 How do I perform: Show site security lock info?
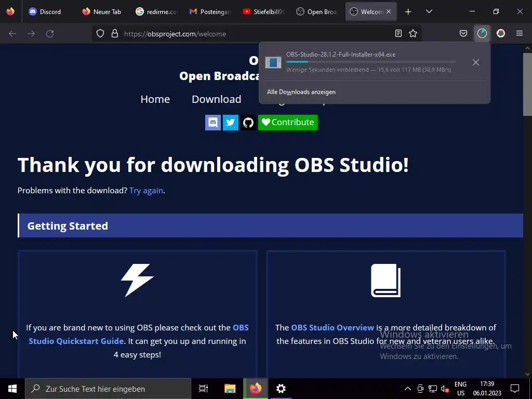[x=115, y=34]
